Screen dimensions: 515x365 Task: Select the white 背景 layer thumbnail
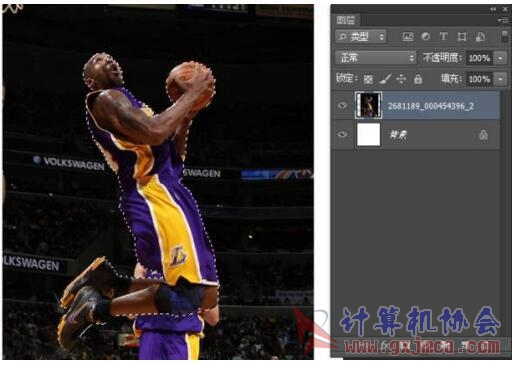click(x=368, y=135)
